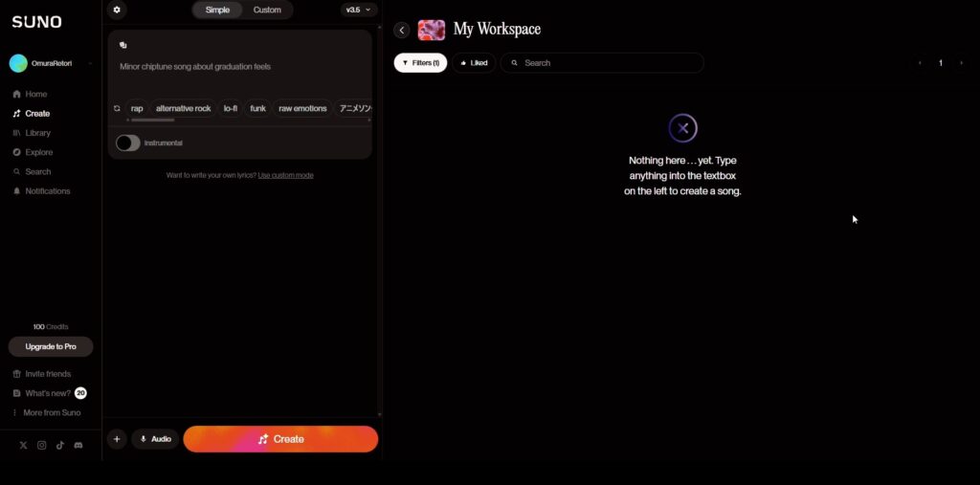Add the lo-fi style tag
This screenshot has height=485, width=980.
[x=230, y=109]
